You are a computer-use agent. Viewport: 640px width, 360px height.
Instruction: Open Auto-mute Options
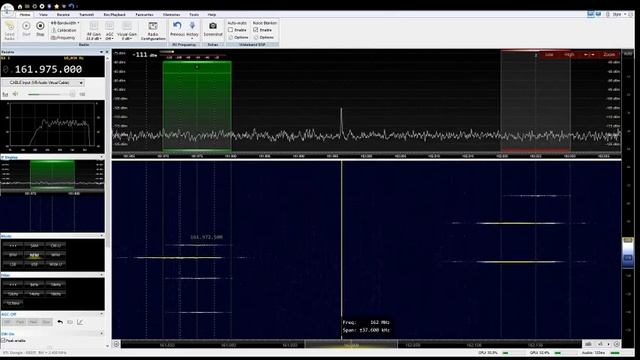pos(238,38)
